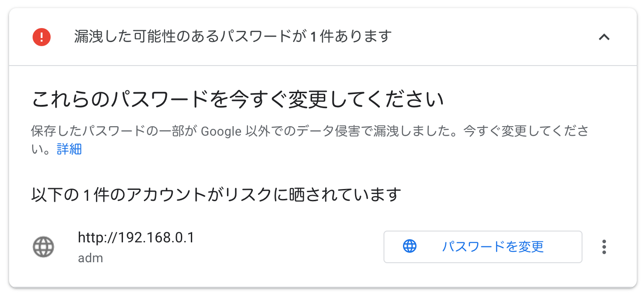The image size is (644, 293).
Task: Click the blue globe icon in the button
Action: point(409,246)
